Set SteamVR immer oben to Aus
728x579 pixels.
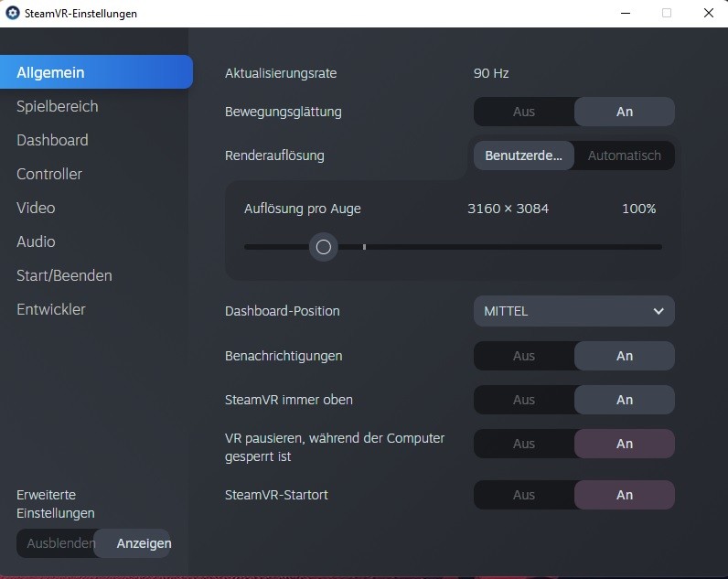(x=524, y=400)
